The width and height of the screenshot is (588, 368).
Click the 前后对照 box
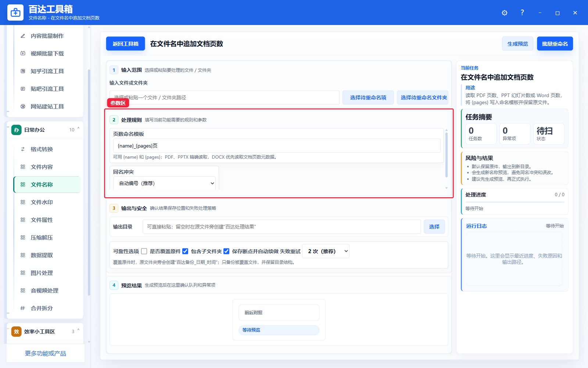(x=279, y=313)
